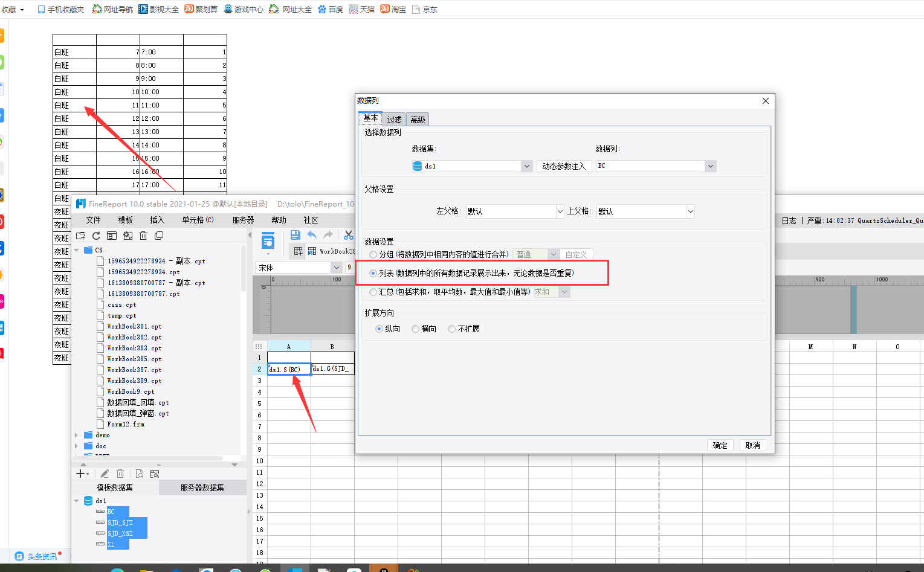
Task: Preview the dataset with magnifier page icon
Action: 140,474
